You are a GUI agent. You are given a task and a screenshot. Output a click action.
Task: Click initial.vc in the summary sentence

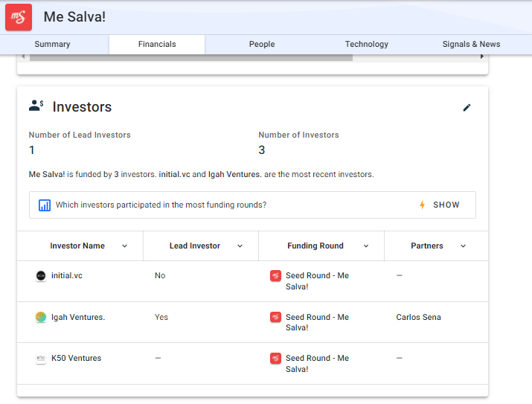(174, 174)
